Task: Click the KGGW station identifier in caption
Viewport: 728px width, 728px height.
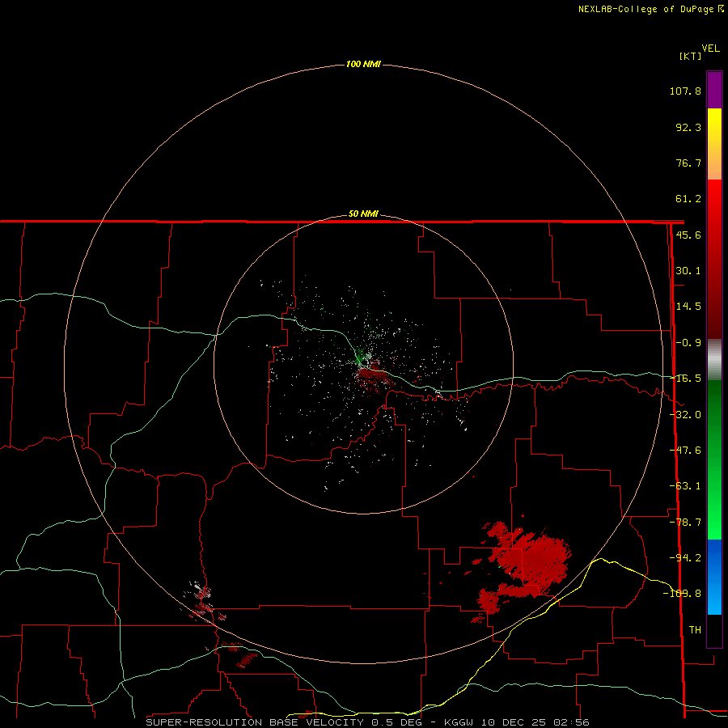Action: [x=459, y=722]
